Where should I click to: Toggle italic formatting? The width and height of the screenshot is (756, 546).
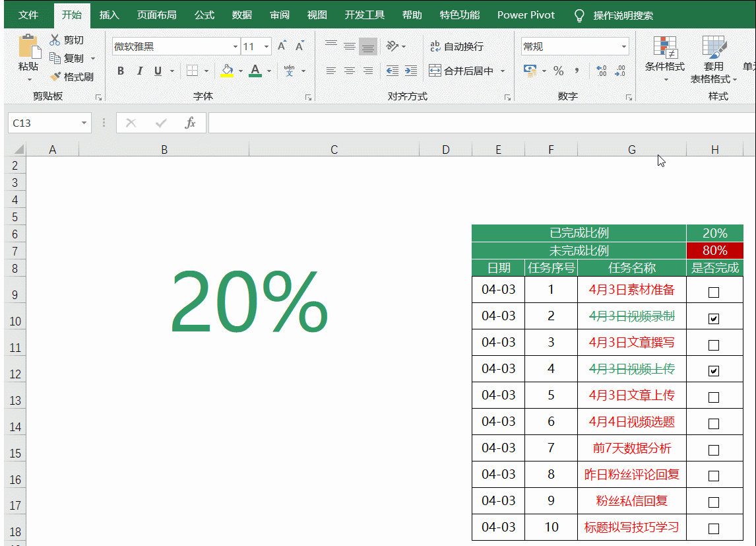click(x=139, y=71)
